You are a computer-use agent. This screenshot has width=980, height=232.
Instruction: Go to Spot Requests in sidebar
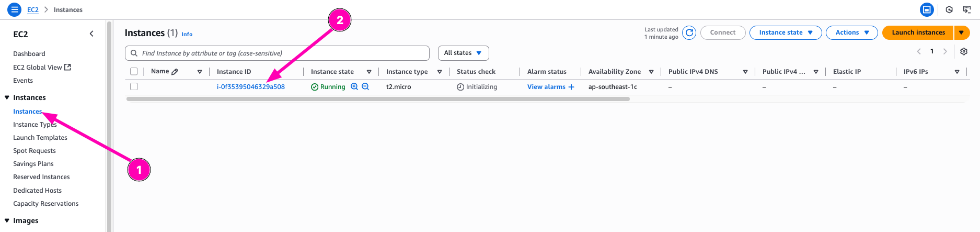click(34, 151)
